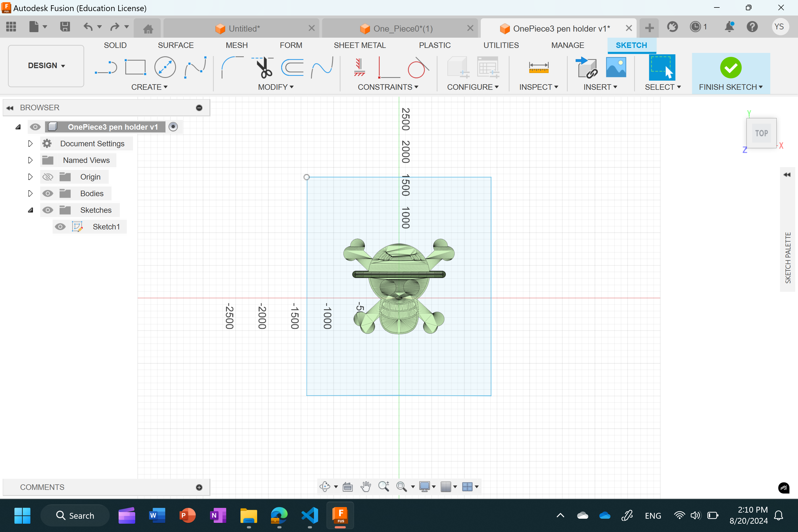Switch to SOLID tab in ribbon
Screen dimensions: 798x532
pyautogui.click(x=116, y=45)
